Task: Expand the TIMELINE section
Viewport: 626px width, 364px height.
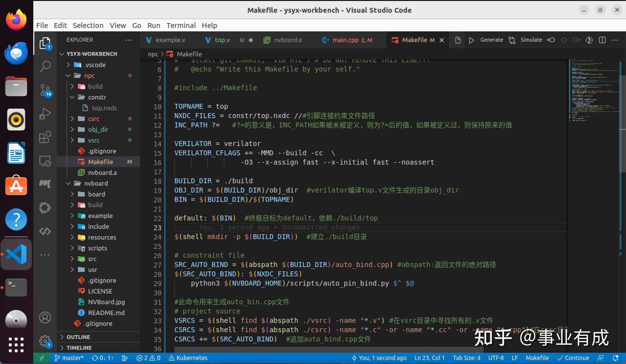Action: [79, 348]
